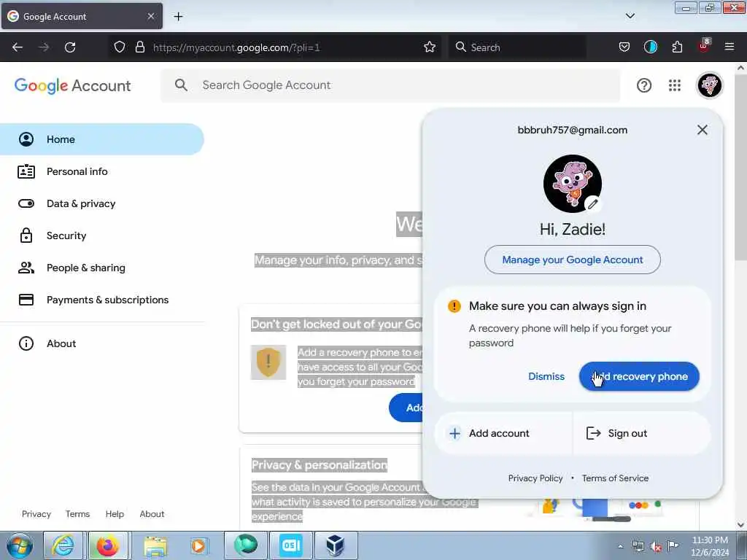747x560 pixels.
Task: Open Google Account help question icon
Action: tap(643, 85)
